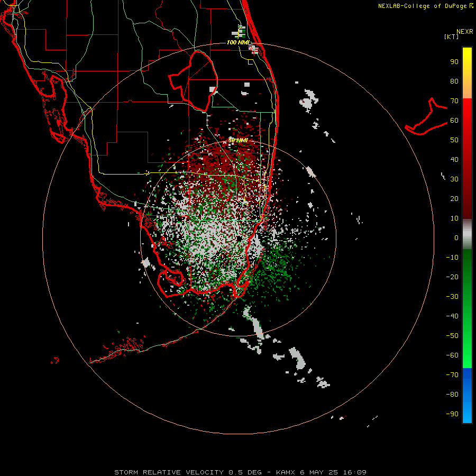Screen dimensions: 476x476
Task: Select the 100 NMI range ring label
Action: [238, 42]
